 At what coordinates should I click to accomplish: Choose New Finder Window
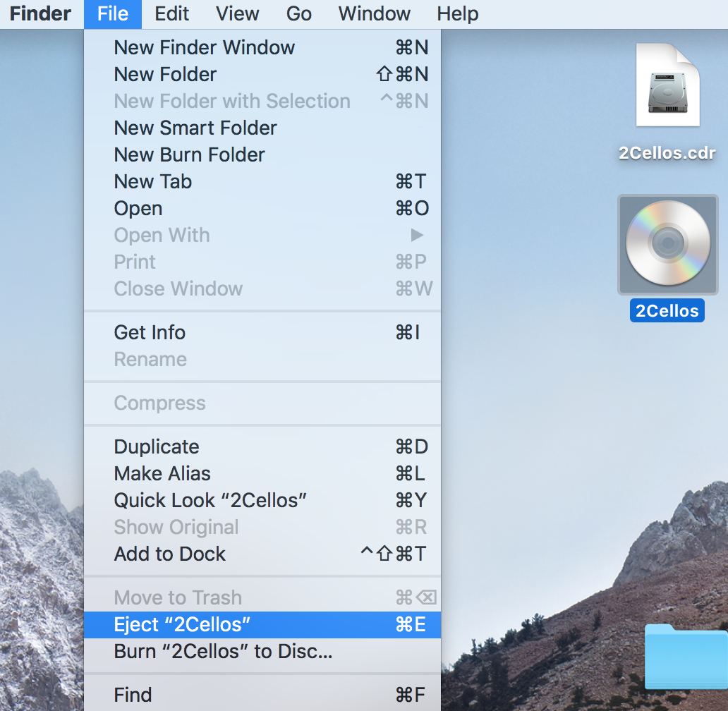pyautogui.click(x=262, y=47)
